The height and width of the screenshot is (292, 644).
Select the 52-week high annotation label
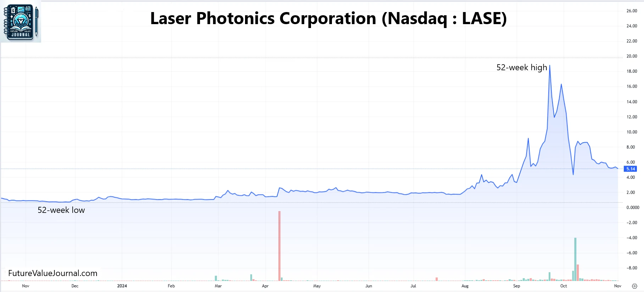(521, 67)
